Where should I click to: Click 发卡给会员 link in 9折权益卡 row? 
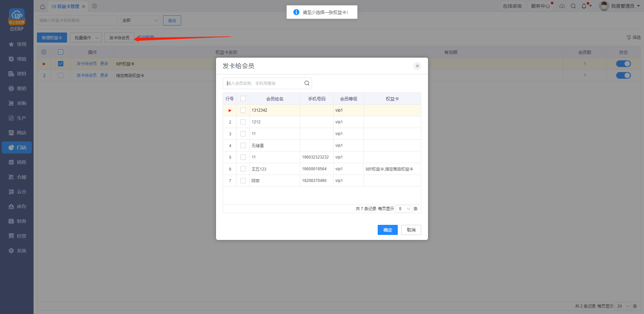tap(87, 64)
